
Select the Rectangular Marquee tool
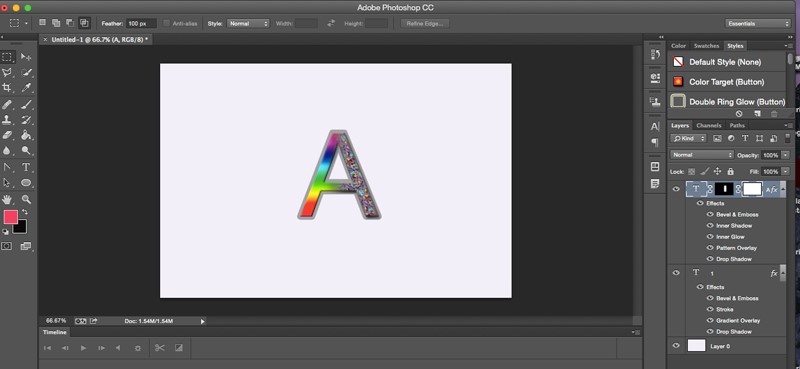pyautogui.click(x=7, y=57)
